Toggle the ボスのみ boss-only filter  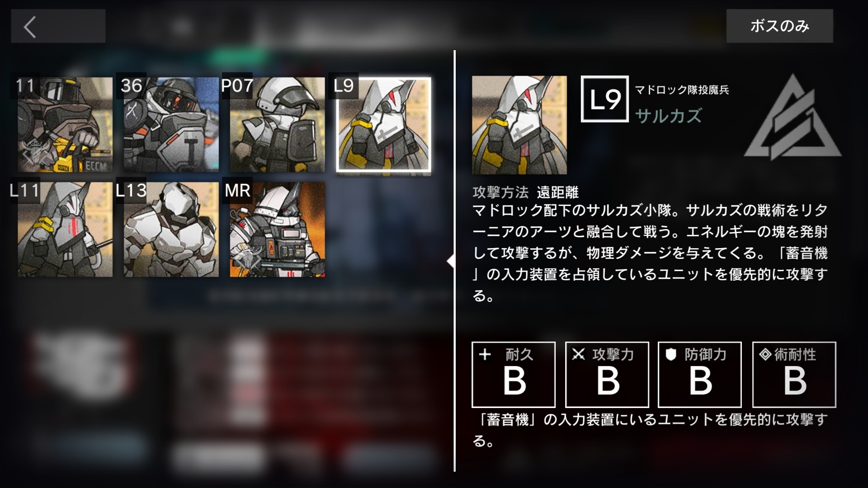tap(779, 26)
